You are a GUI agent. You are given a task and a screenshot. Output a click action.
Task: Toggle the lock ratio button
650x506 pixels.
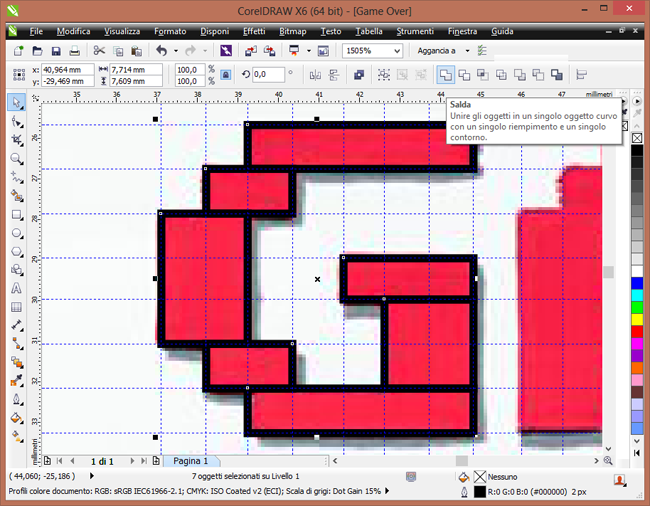tap(226, 75)
